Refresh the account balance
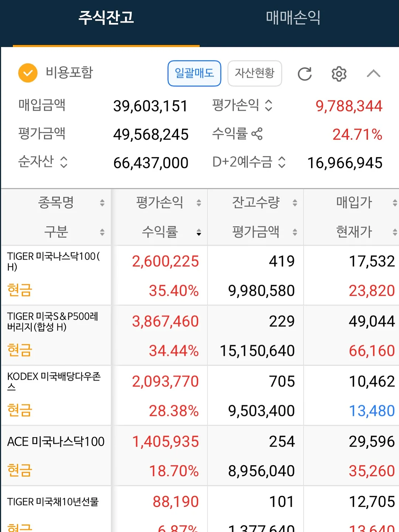Viewport: 399px width, 532px height. 305,74
